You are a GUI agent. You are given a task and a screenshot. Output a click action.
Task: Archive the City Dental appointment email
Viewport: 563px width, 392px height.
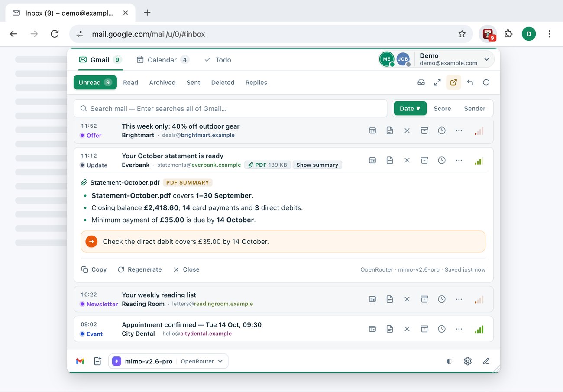click(x=424, y=329)
